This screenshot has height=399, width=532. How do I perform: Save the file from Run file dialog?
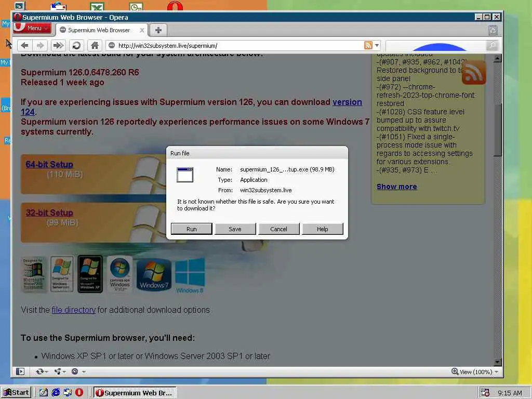pyautogui.click(x=235, y=229)
